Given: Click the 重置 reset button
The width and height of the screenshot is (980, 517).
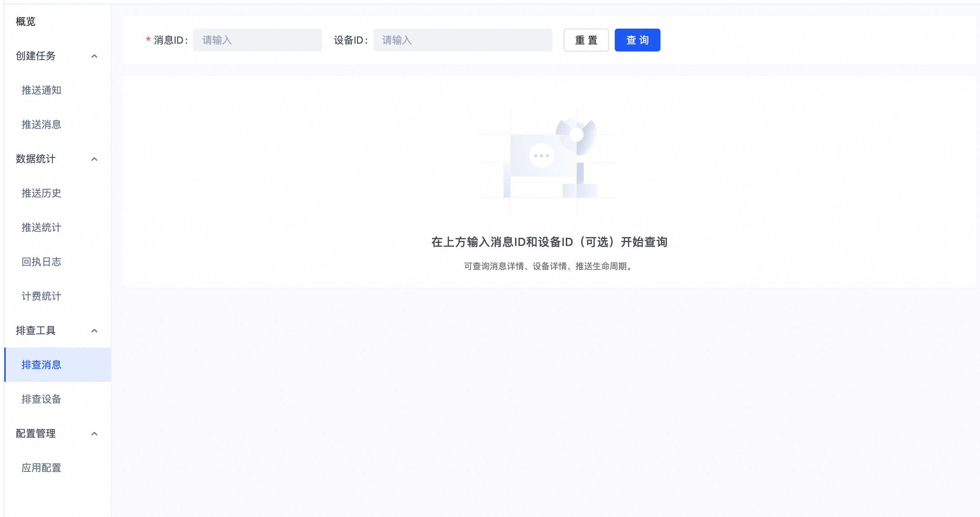Looking at the screenshot, I should [x=586, y=40].
